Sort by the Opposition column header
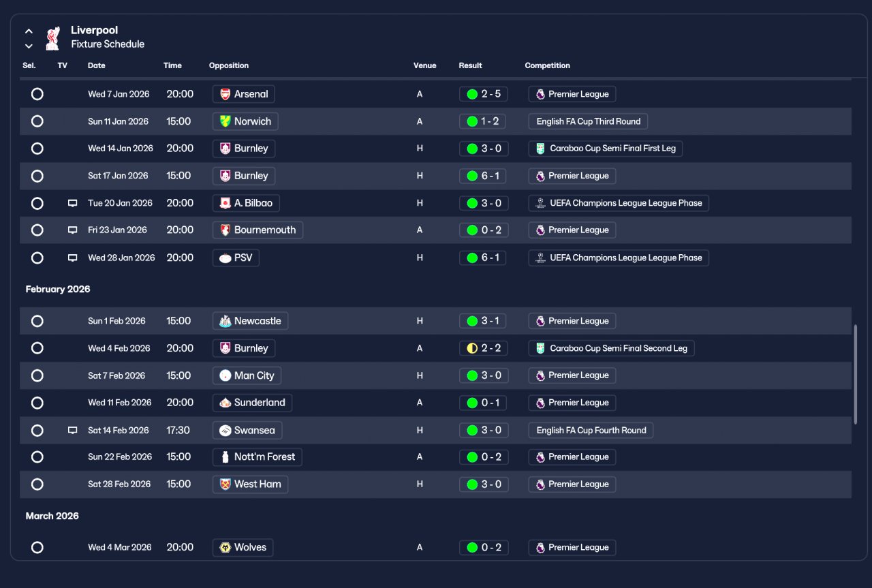 click(x=229, y=66)
